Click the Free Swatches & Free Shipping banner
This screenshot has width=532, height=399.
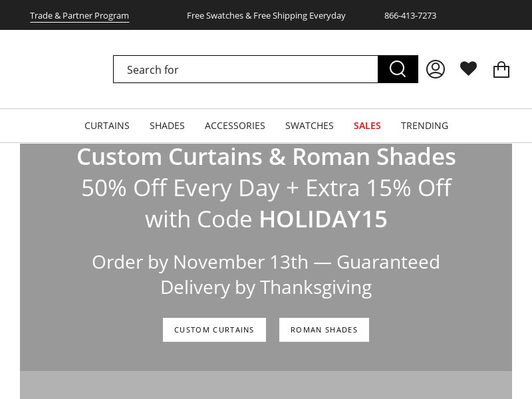[x=266, y=15]
